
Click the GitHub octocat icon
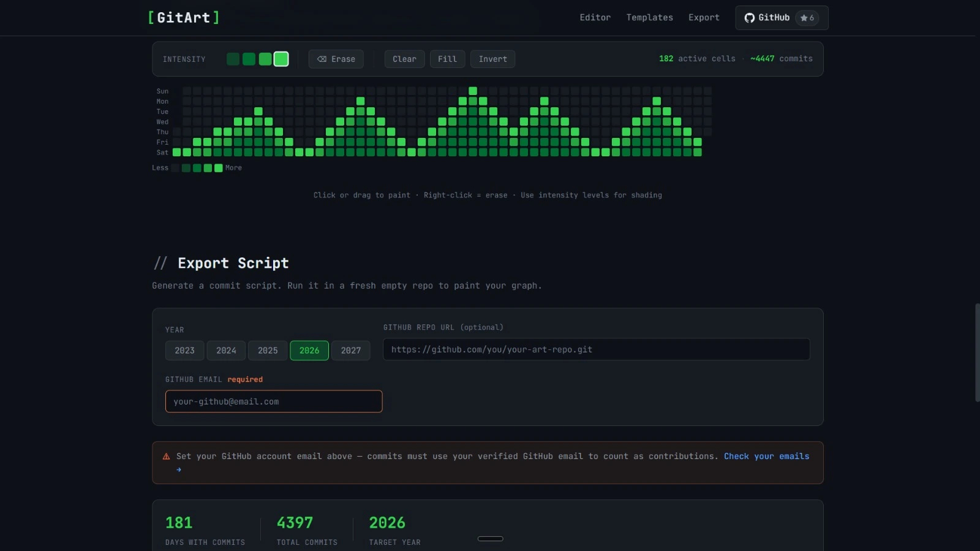point(749,18)
